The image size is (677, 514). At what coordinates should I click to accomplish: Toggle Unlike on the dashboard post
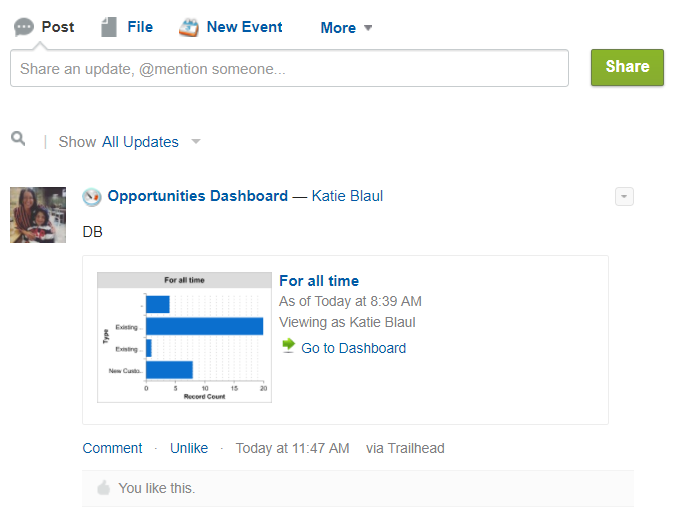[189, 448]
